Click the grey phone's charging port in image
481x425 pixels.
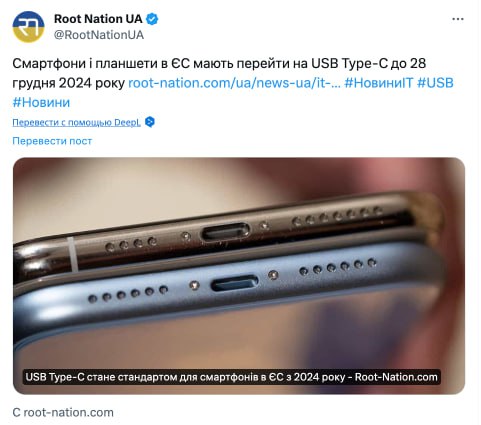(x=225, y=231)
